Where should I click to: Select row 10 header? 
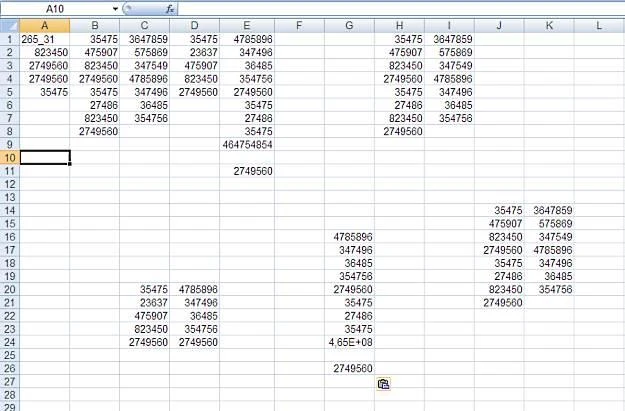(9, 157)
